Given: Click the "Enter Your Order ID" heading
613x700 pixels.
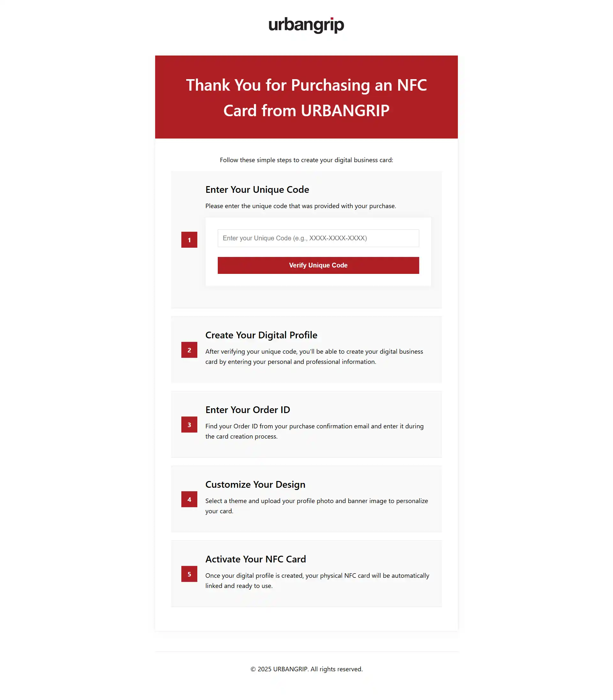Looking at the screenshot, I should tap(247, 410).
